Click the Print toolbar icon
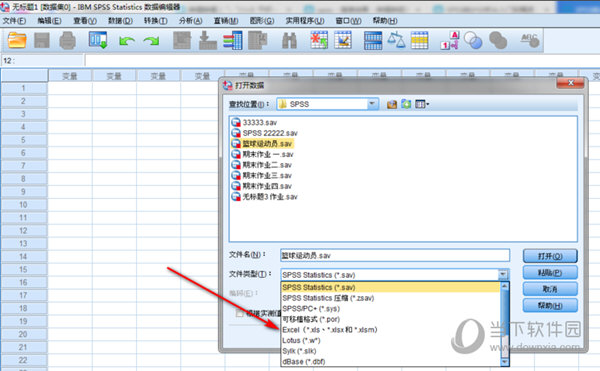The image size is (600, 371). coord(67,40)
